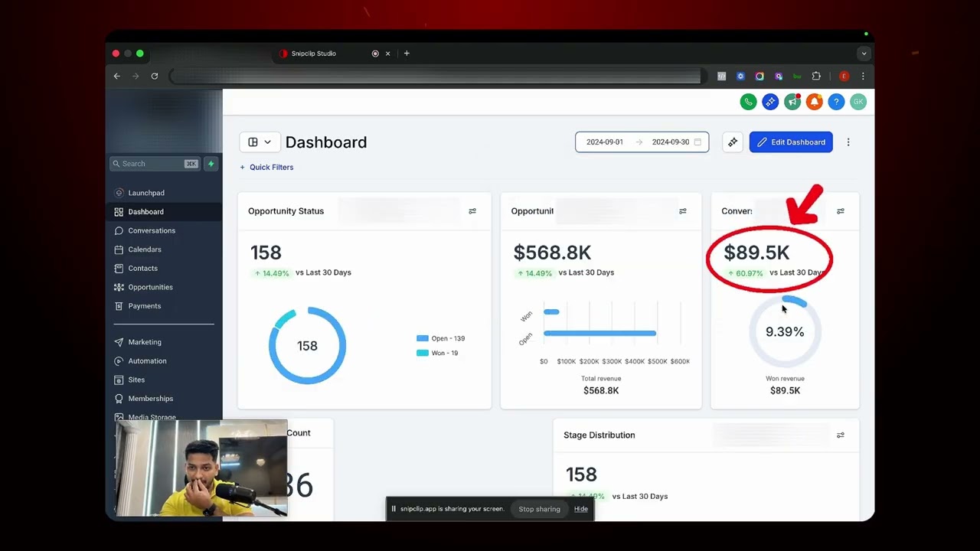Reload the page with browser refresh button
980x551 pixels.
[x=155, y=77]
